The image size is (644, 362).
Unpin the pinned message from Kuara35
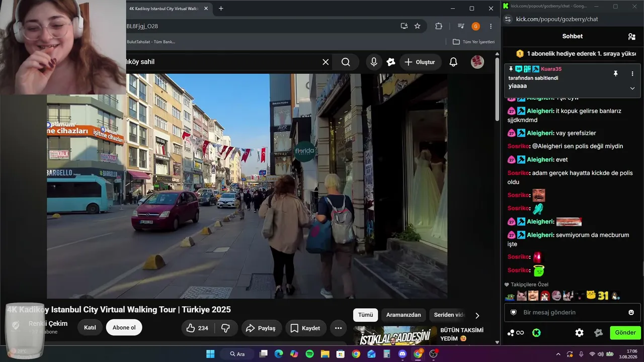(x=615, y=73)
